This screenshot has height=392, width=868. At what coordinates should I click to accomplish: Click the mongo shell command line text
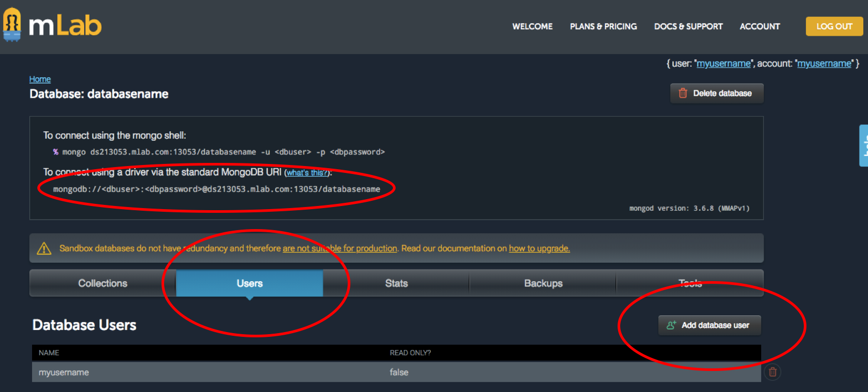223,152
